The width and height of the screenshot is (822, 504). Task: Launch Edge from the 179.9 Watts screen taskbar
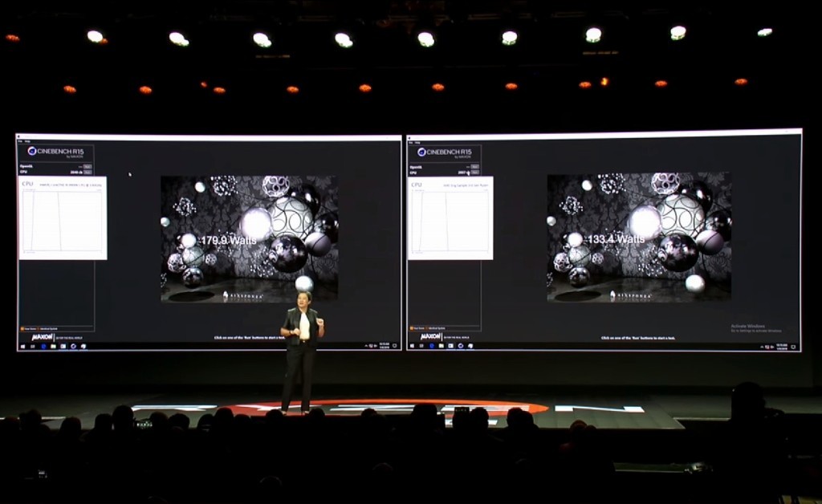(43, 347)
